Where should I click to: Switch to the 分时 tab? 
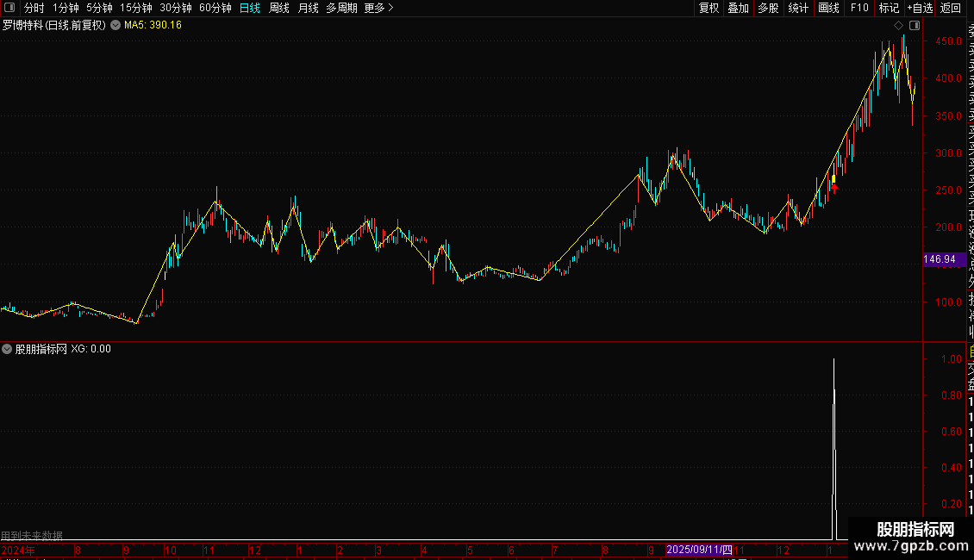coord(34,8)
